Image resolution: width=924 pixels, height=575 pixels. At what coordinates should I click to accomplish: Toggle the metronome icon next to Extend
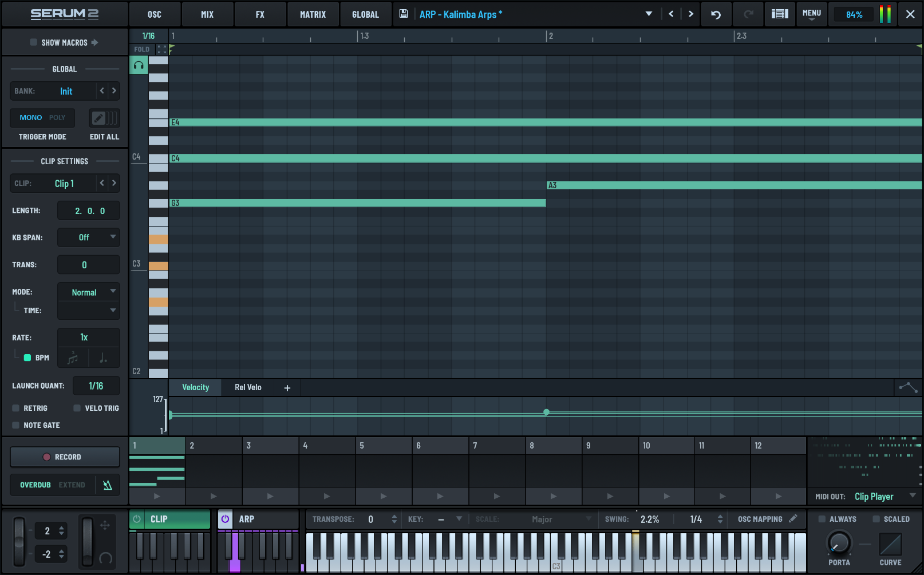[108, 485]
